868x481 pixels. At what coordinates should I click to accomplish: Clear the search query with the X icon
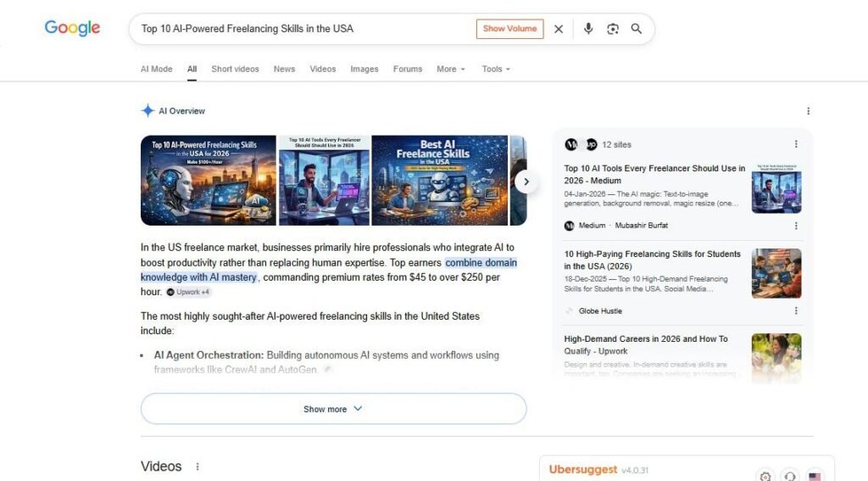[x=559, y=29]
